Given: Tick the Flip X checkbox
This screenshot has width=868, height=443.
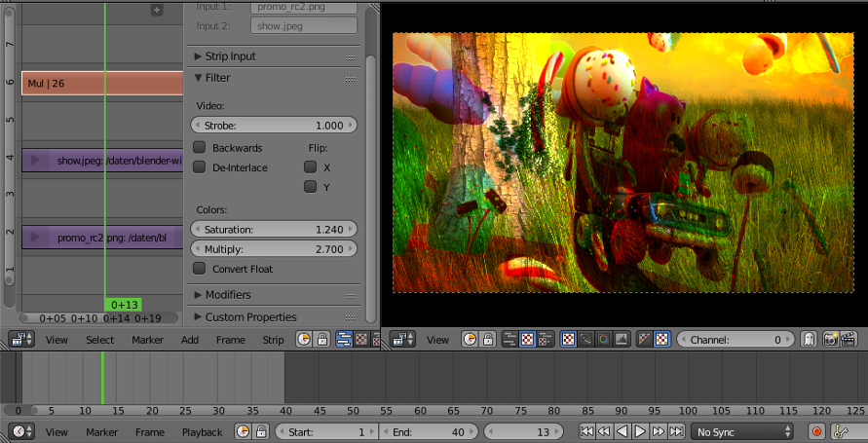Looking at the screenshot, I should tap(310, 167).
